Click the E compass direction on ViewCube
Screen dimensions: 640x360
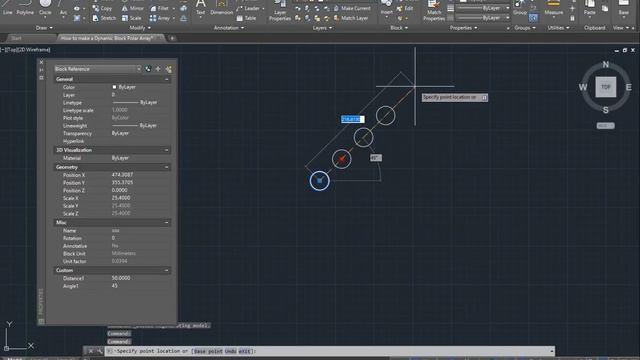pos(629,87)
